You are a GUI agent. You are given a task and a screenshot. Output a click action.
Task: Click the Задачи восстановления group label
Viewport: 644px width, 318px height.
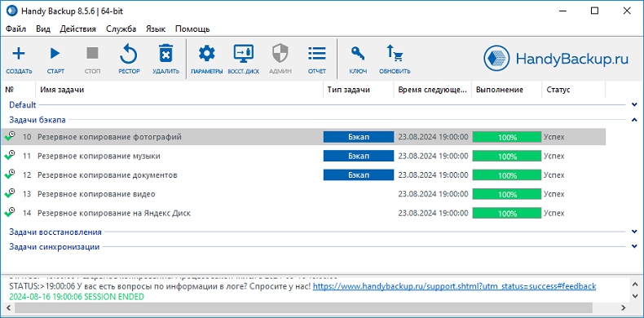pyautogui.click(x=55, y=232)
